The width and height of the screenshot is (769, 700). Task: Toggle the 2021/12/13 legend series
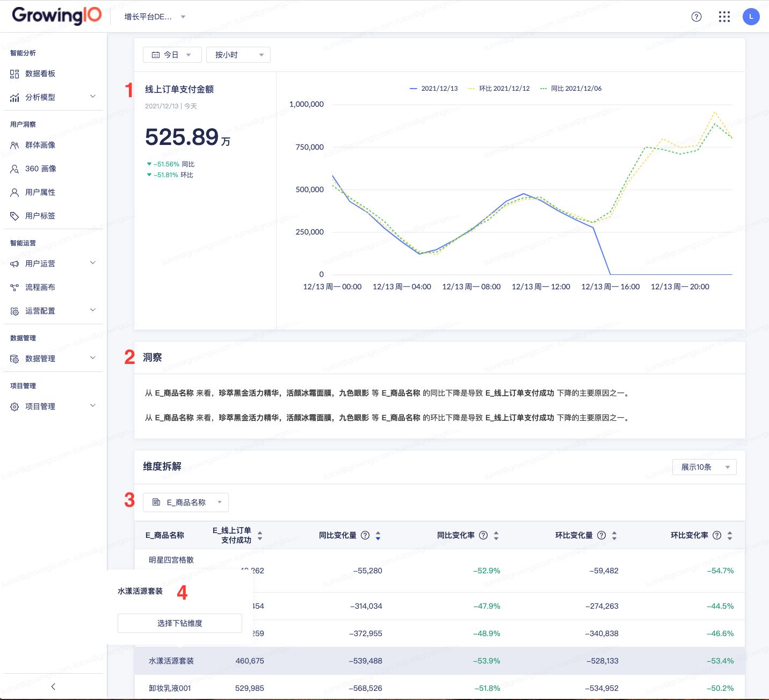(x=434, y=89)
